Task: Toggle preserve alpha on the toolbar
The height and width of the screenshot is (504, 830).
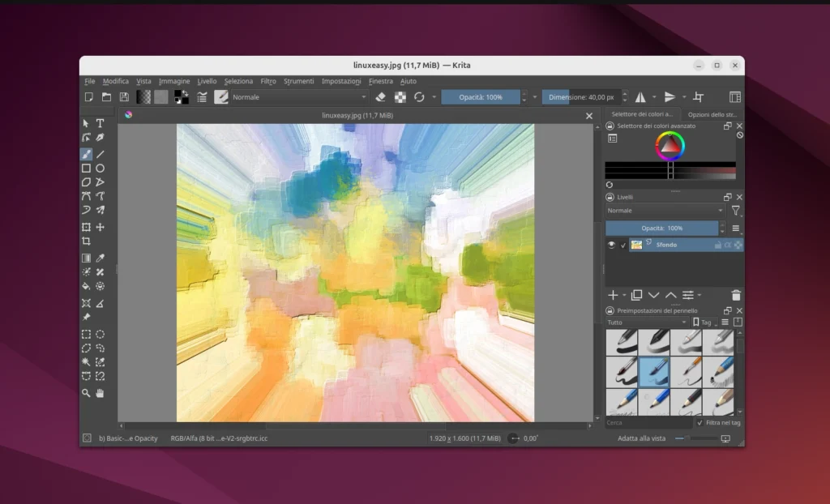Action: [x=401, y=96]
